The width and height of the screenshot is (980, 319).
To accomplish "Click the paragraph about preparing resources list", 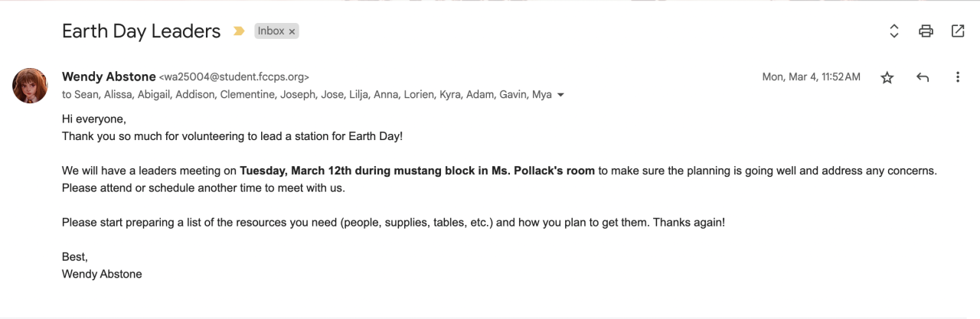I will (x=393, y=223).
